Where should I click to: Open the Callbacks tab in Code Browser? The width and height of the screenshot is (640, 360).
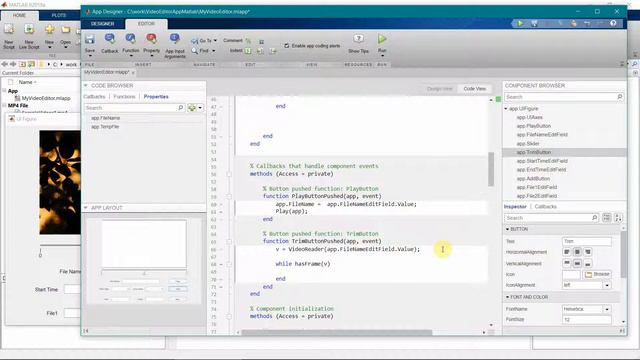coord(94,97)
